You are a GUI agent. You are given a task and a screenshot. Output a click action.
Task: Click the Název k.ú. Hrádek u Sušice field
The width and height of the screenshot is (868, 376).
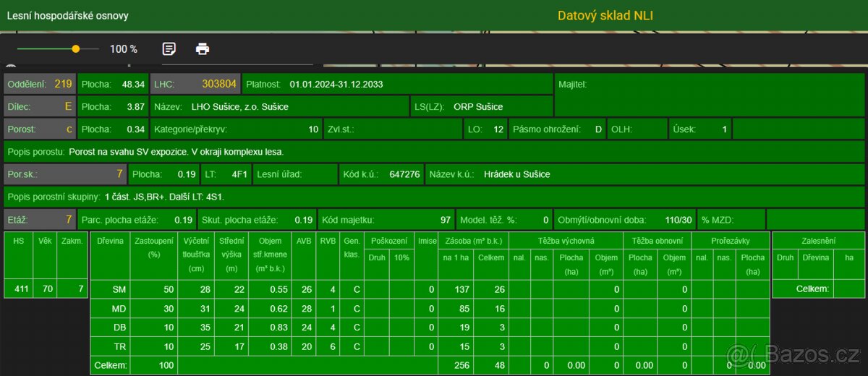point(517,174)
